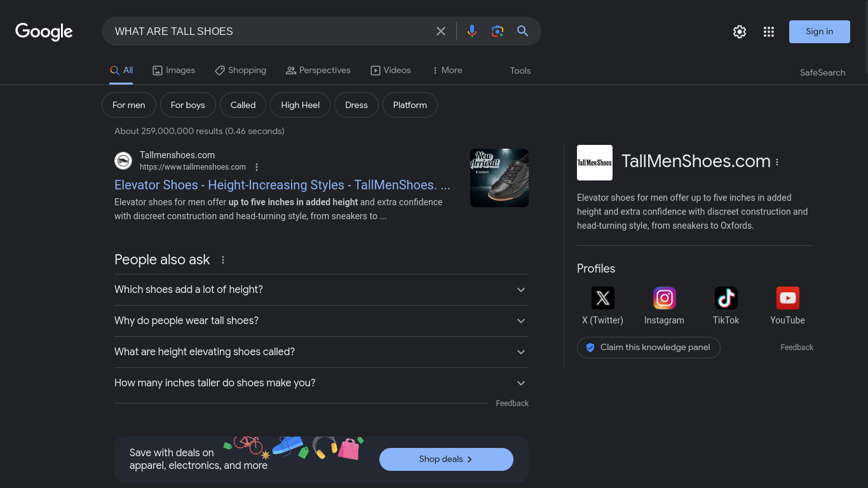Screen dimensions: 868x488
Task: Open quick settings gear icon
Action: click(x=740, y=32)
